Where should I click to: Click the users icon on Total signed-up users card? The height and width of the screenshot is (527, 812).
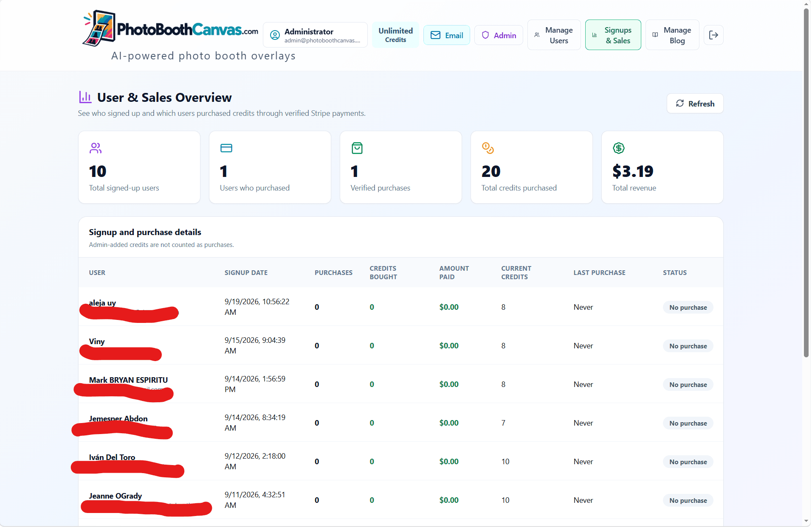pos(96,148)
